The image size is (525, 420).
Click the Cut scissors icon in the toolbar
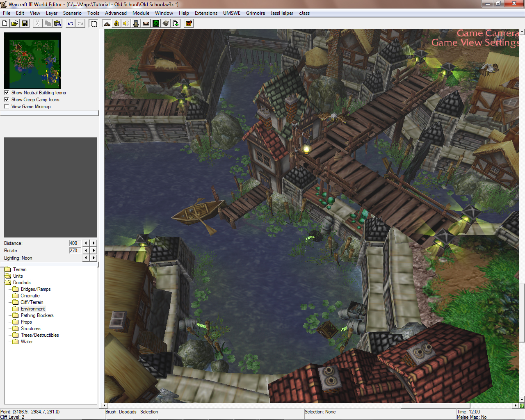(x=37, y=23)
